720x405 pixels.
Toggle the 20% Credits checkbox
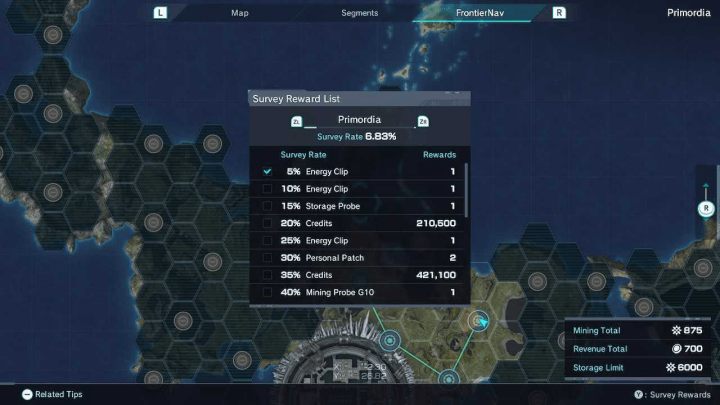267,223
